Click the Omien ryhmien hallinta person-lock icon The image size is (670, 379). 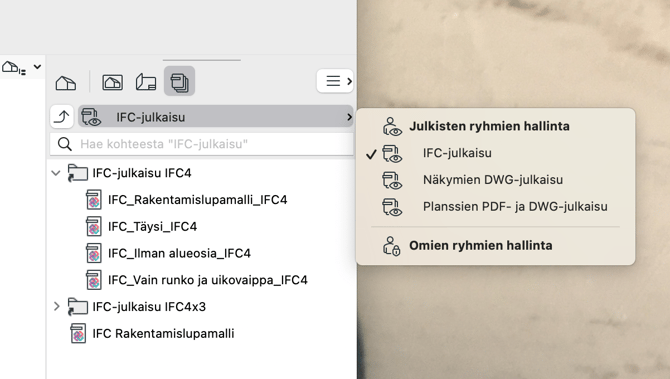click(391, 246)
